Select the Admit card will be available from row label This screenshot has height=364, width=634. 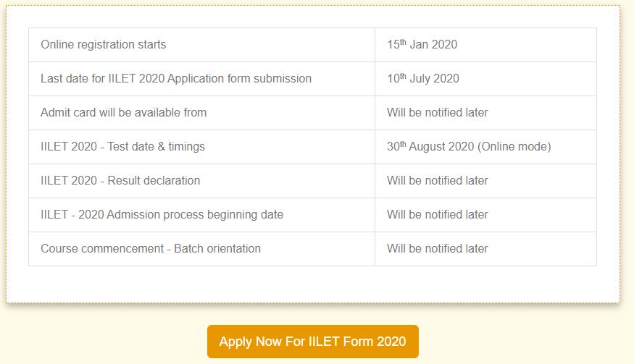coord(124,113)
